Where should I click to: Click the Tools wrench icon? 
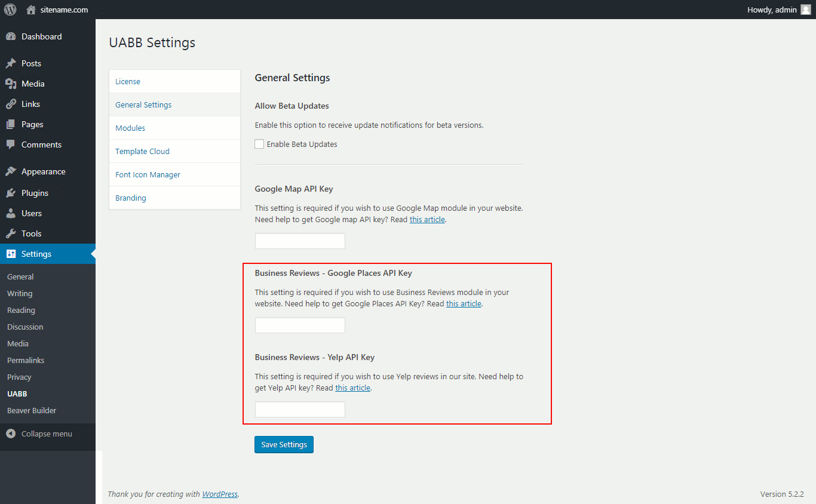[x=11, y=233]
